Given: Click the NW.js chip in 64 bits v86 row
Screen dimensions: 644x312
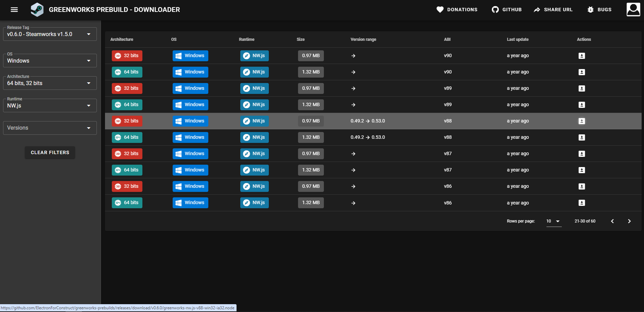Looking at the screenshot, I should tap(255, 203).
